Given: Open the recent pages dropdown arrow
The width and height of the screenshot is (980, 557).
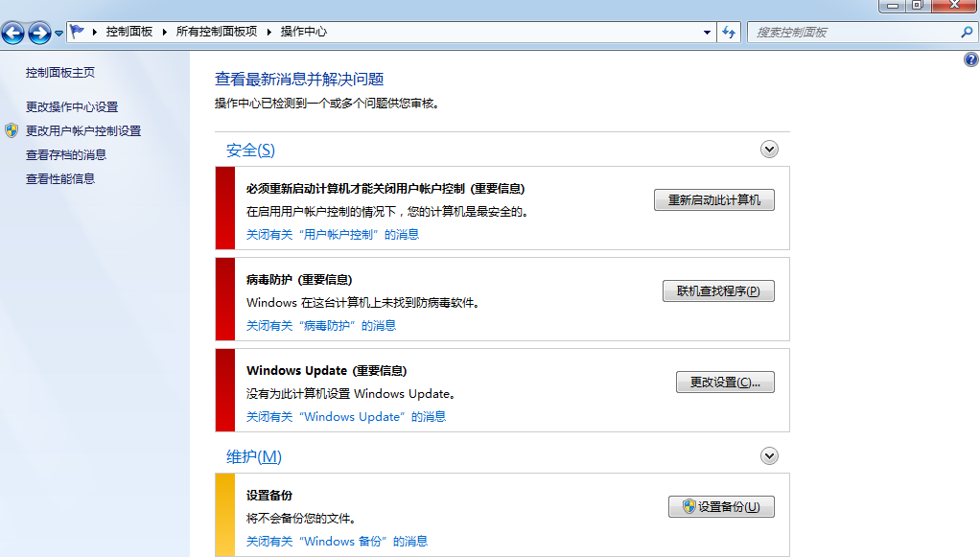Looking at the screenshot, I should (59, 34).
